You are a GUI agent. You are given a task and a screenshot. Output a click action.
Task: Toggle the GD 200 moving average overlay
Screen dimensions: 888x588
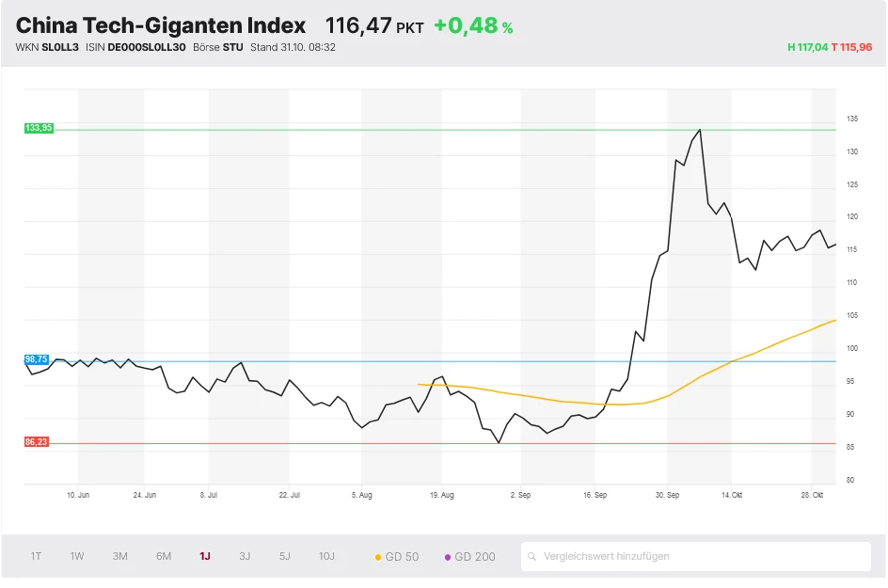[x=469, y=556]
